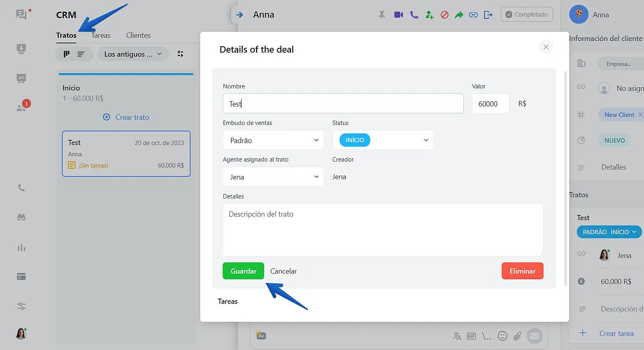The image size is (644, 350).
Task: Block contact using red ban icon
Action: pos(444,15)
